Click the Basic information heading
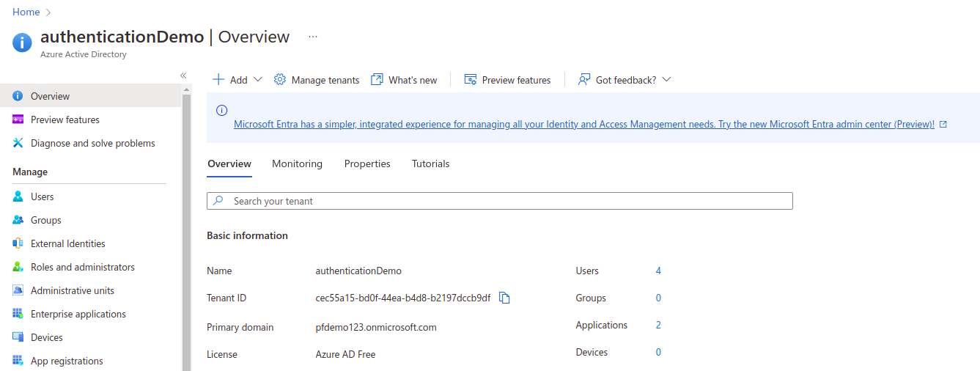The image size is (980, 371). 247,235
